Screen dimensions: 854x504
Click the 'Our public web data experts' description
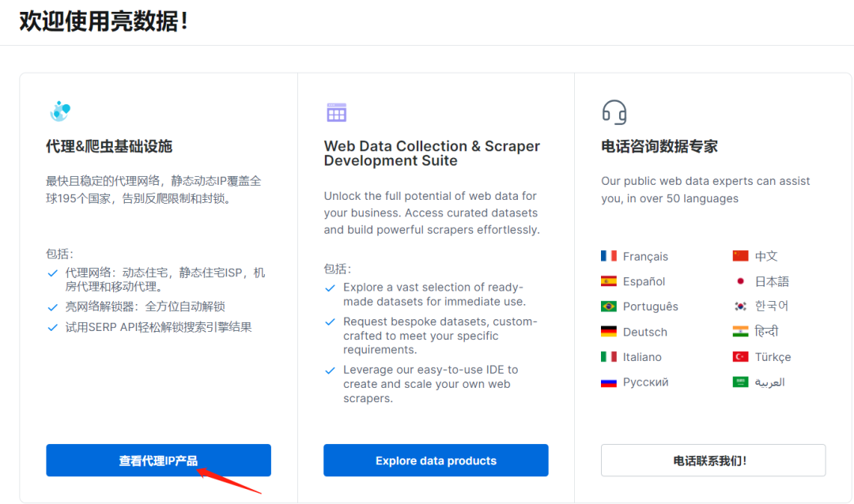point(705,190)
